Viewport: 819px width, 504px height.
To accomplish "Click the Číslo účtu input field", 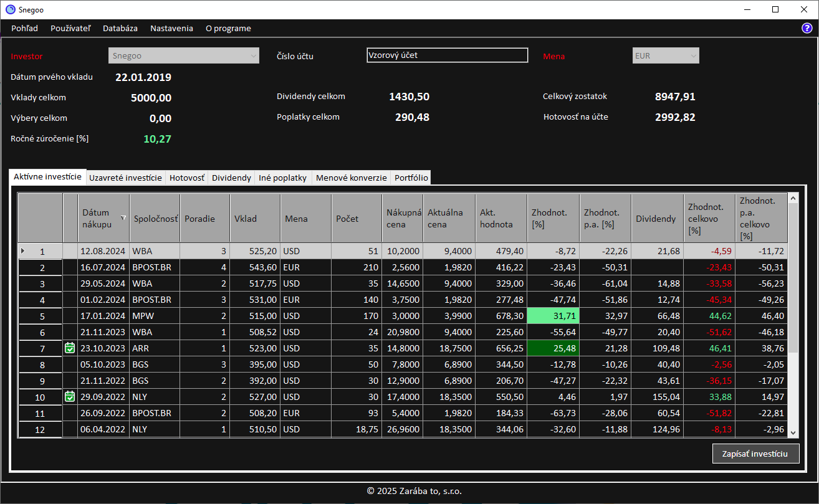I will tap(448, 55).
